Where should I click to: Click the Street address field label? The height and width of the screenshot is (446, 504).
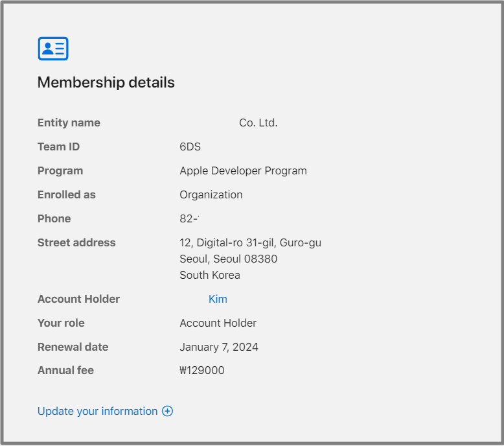coord(76,242)
